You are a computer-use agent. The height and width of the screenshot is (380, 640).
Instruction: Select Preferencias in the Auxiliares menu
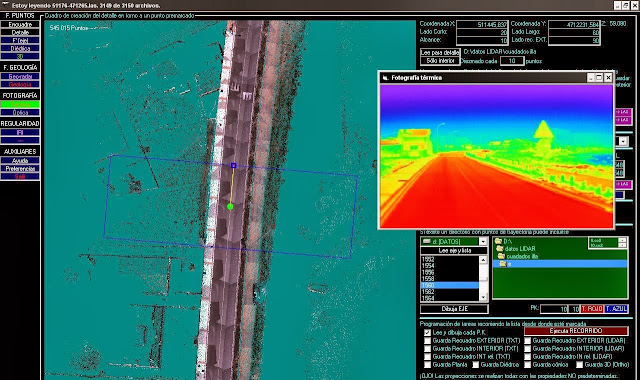(x=20, y=169)
